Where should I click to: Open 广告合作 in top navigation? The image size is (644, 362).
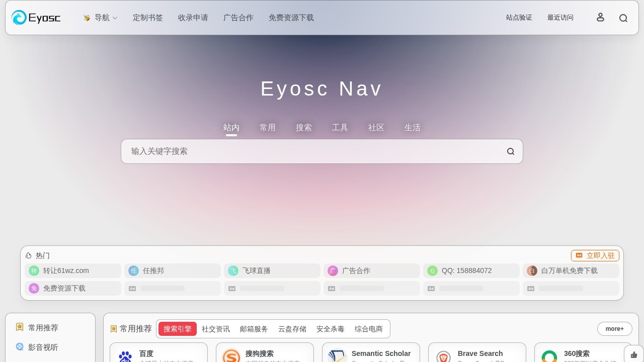click(238, 18)
